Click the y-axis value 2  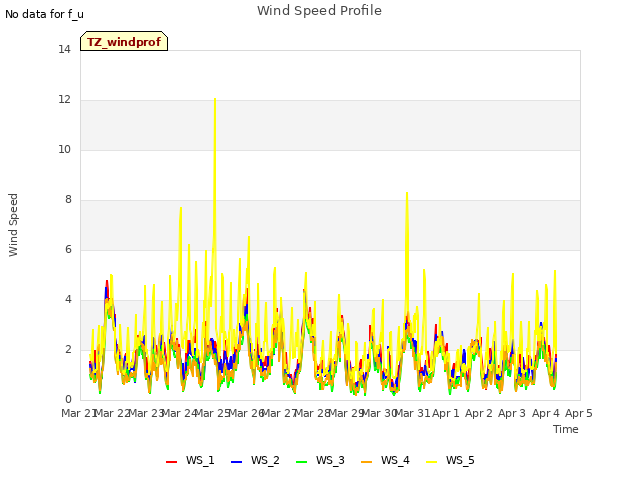(68, 350)
